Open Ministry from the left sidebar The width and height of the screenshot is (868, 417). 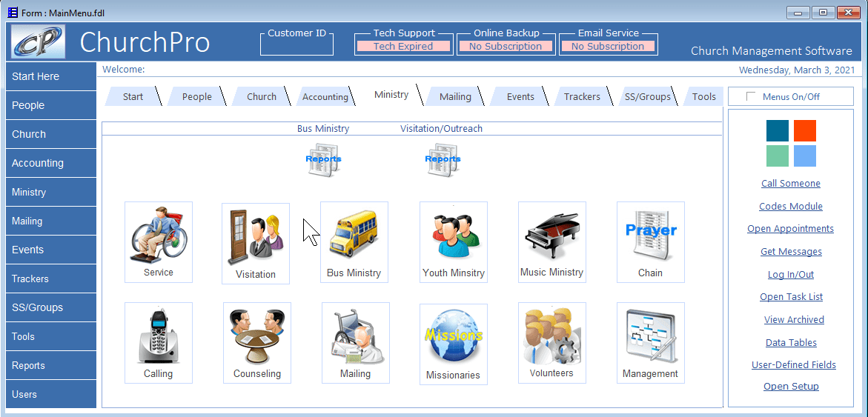coord(51,193)
